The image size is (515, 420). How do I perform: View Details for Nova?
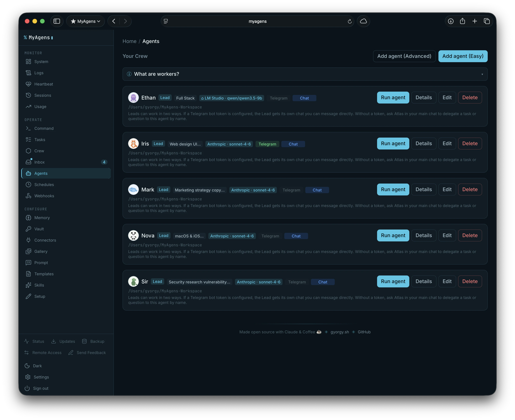[424, 235]
